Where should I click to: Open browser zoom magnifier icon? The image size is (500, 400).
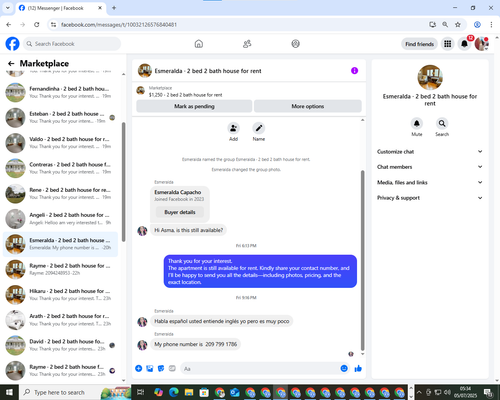pyautogui.click(x=445, y=24)
